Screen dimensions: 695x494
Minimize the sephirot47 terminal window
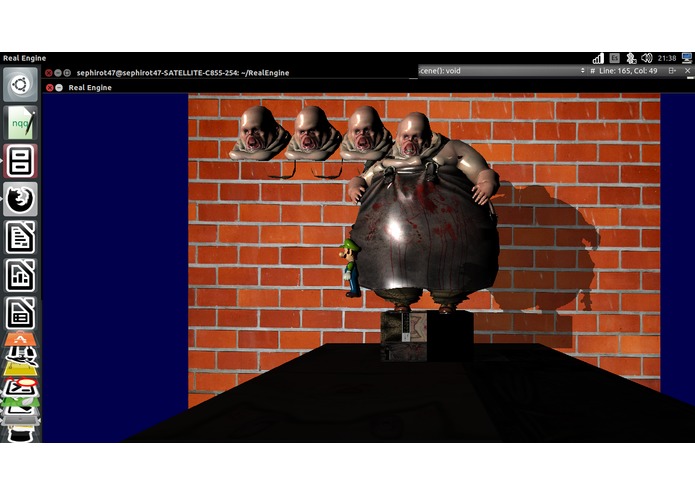tap(58, 73)
